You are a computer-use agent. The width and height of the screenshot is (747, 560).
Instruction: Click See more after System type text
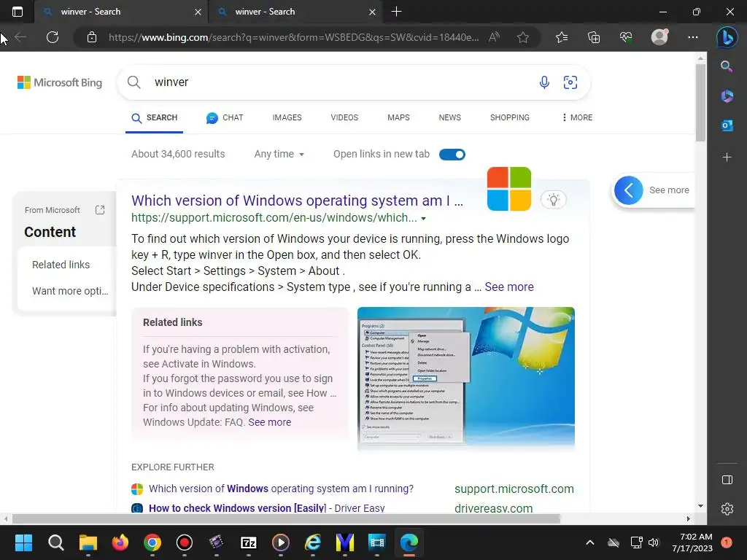coord(509,287)
